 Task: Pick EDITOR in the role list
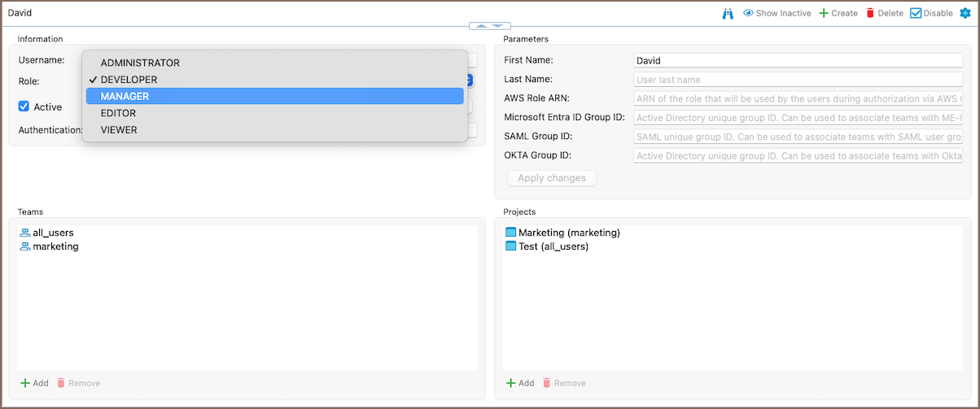(118, 113)
